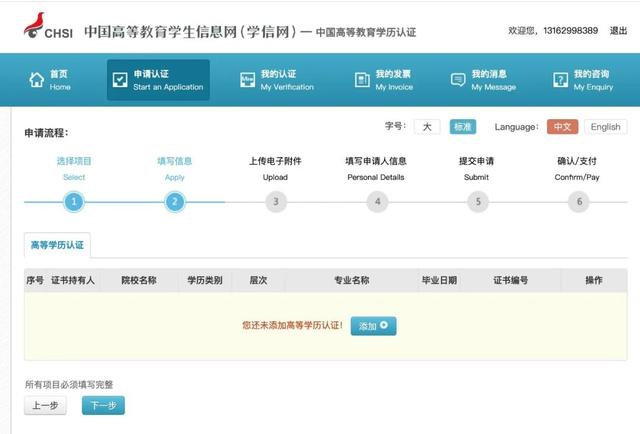Switch language to 中文
640x434 pixels.
click(562, 127)
